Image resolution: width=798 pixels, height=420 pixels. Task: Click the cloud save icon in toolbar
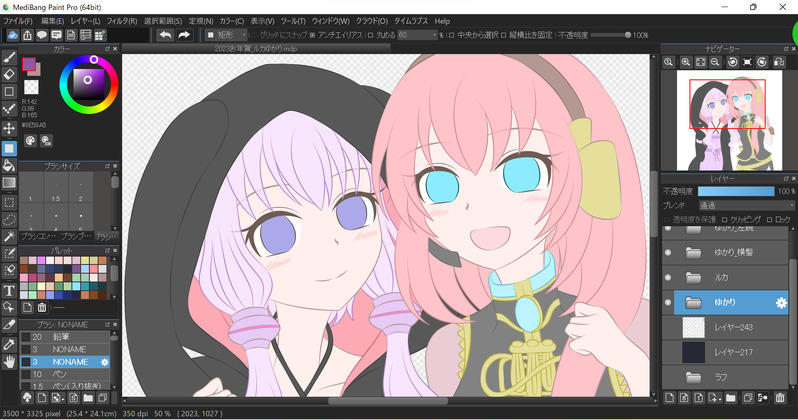(x=13, y=35)
